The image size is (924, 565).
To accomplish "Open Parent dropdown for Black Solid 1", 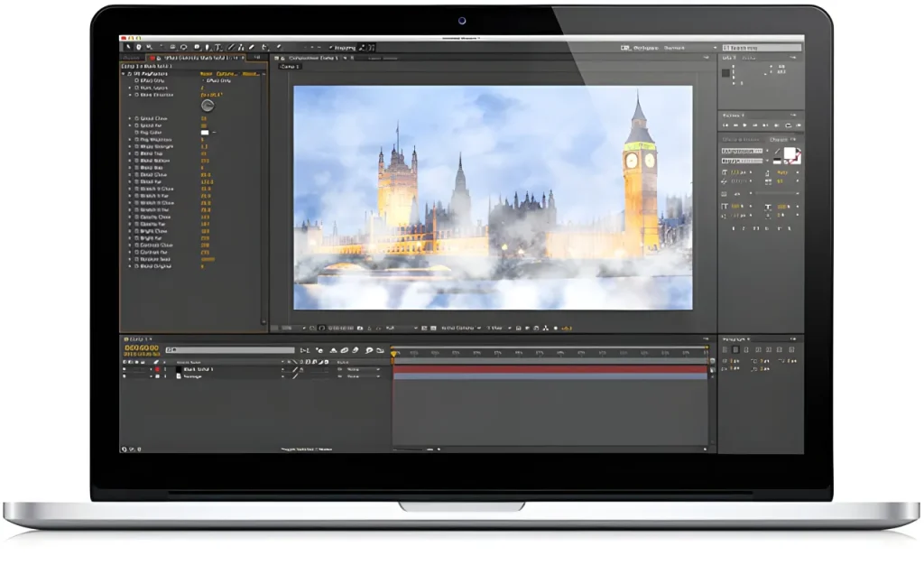I will click(363, 369).
